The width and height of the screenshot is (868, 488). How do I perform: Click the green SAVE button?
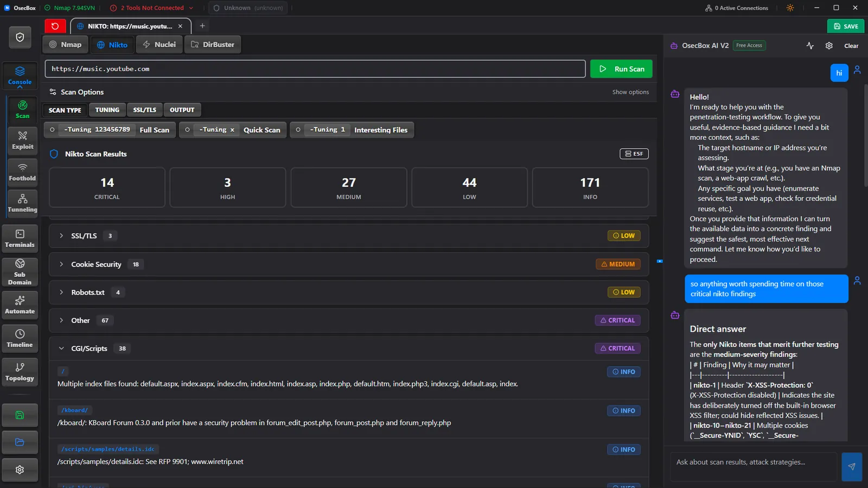[846, 26]
